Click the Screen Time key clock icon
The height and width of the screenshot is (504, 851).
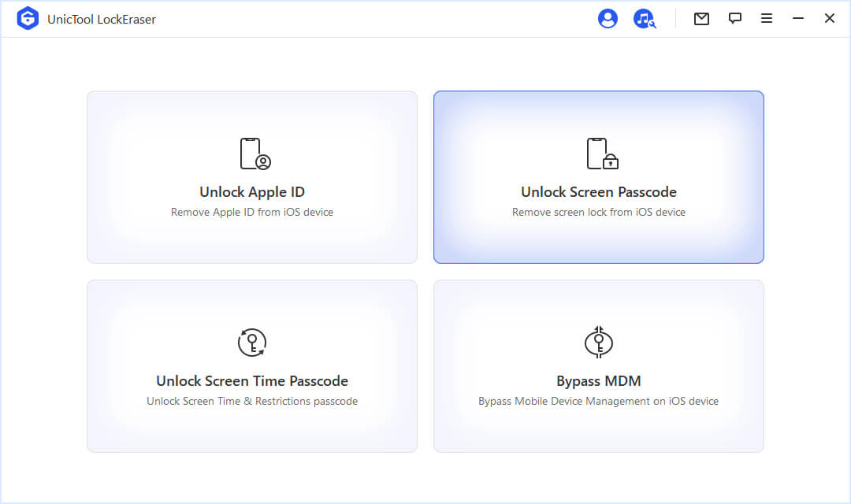(x=252, y=343)
